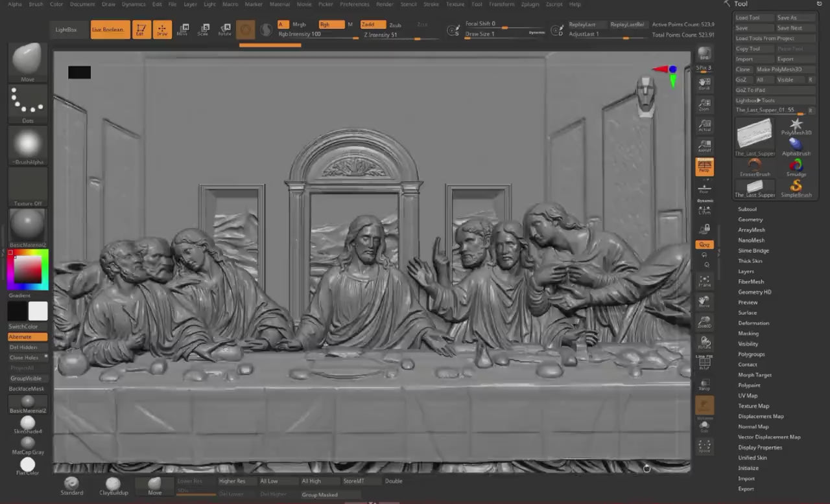
Task: Click the LightBox button
Action: (x=69, y=30)
